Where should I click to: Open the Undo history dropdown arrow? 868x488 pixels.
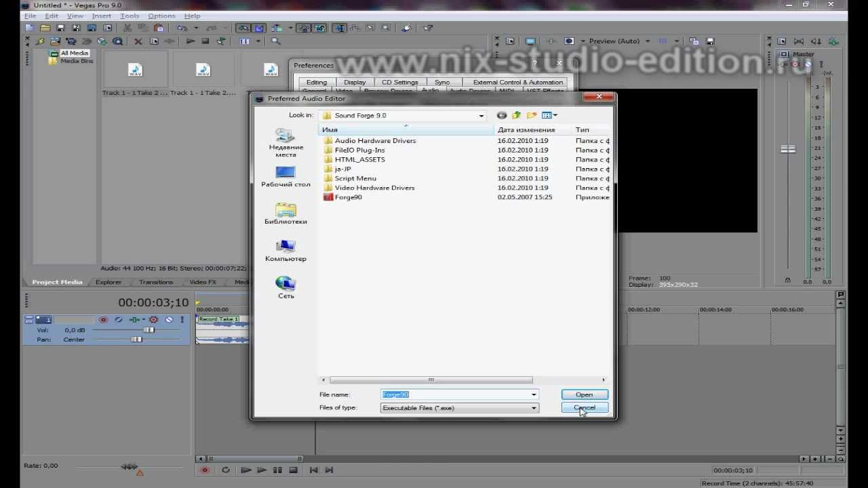click(196, 28)
